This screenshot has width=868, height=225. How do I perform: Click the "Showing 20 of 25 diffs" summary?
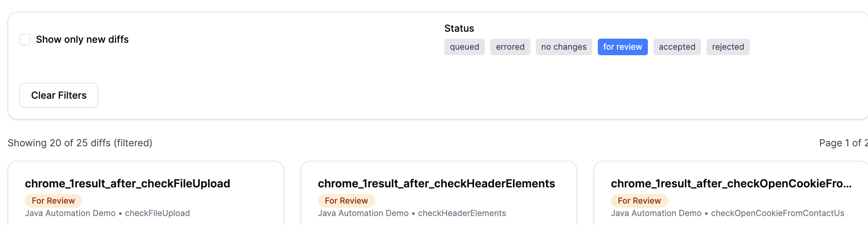[x=80, y=143]
